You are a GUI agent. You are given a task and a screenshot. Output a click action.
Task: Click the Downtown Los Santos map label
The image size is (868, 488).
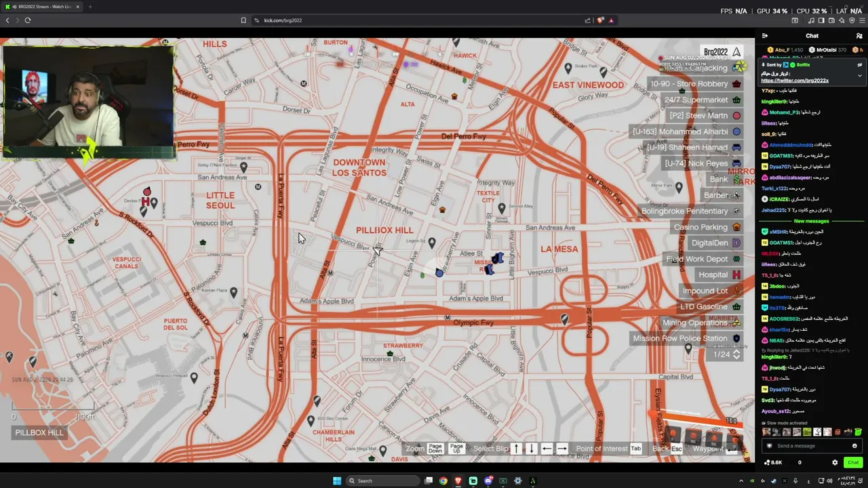(x=359, y=167)
